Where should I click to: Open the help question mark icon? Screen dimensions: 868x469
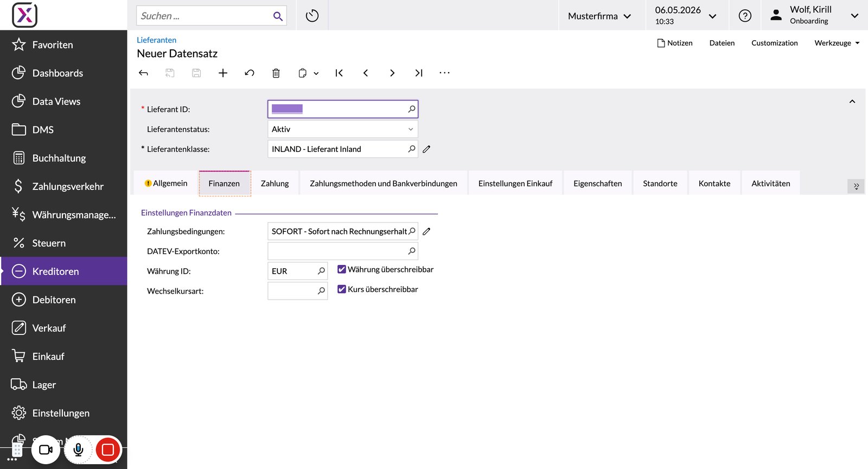[745, 16]
